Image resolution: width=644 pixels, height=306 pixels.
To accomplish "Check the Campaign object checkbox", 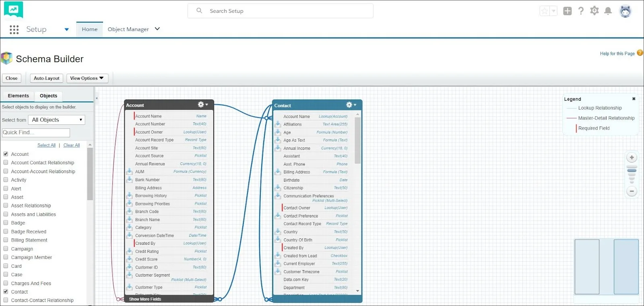I will 6,248.
